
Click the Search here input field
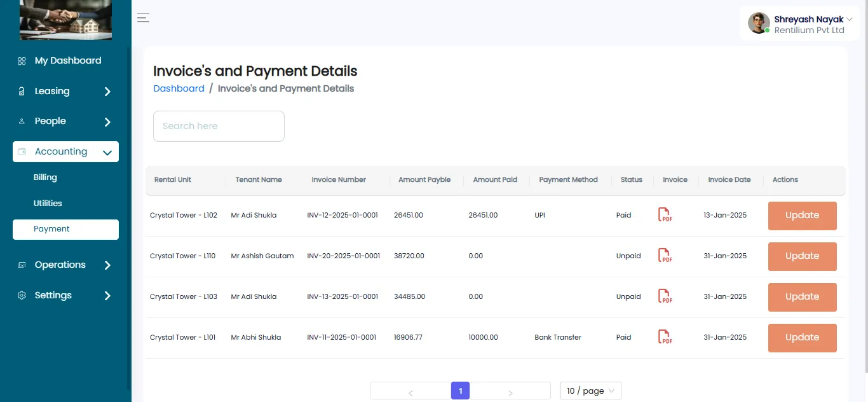point(219,126)
